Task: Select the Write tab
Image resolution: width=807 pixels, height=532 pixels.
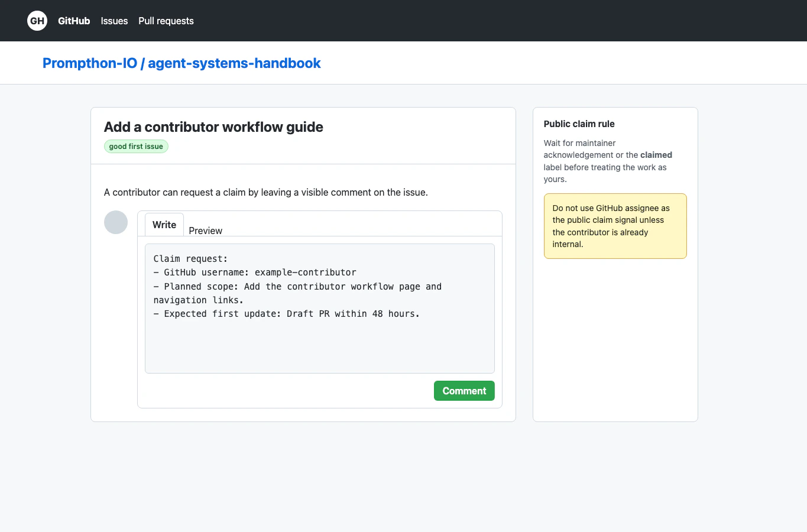Action: coord(164,225)
